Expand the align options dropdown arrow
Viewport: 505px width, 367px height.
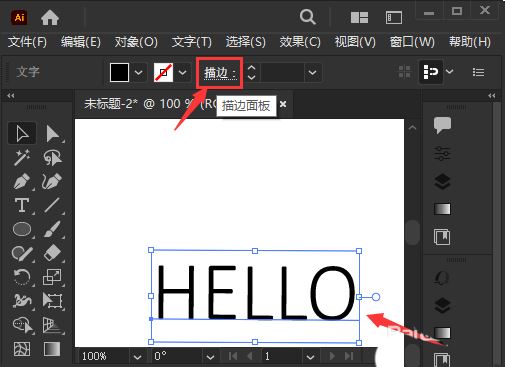pyautogui.click(x=450, y=72)
